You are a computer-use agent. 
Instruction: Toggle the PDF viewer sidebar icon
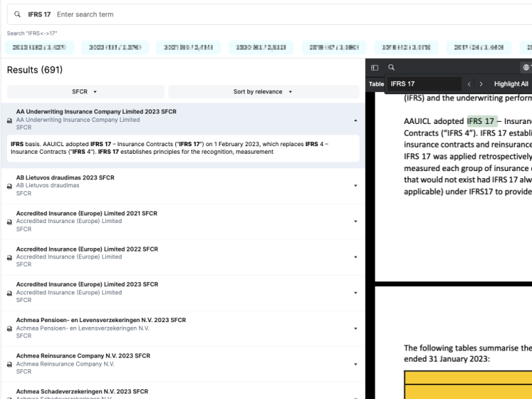coord(375,67)
